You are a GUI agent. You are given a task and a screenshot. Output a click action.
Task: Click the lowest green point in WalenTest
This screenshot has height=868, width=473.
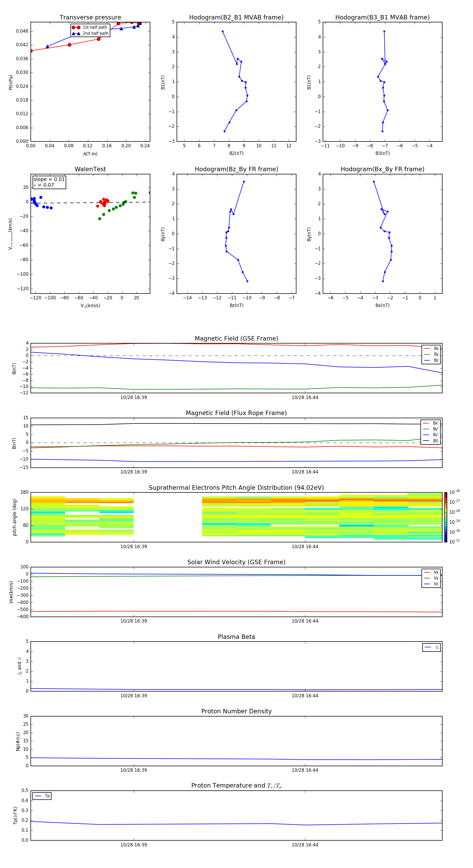click(100, 219)
